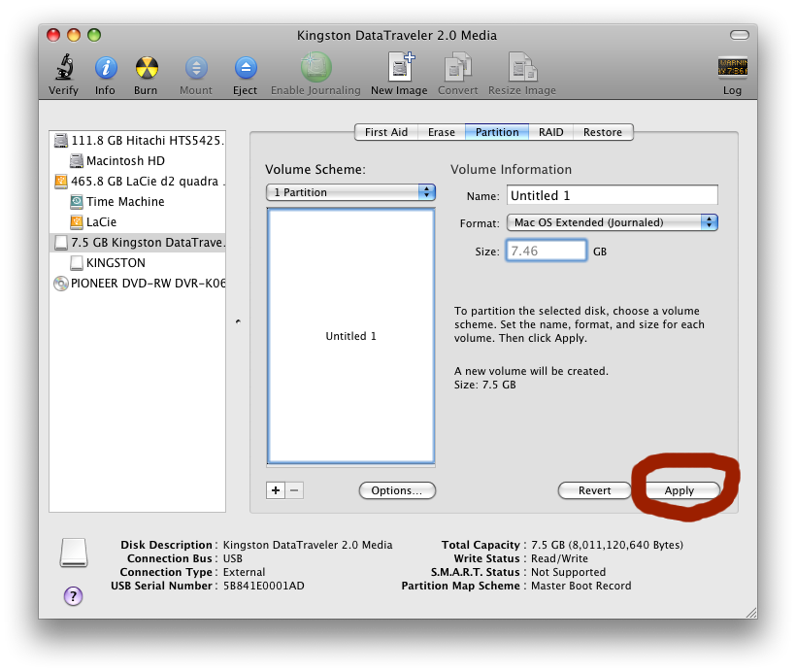Click the toolbar toggle pill button
The height and width of the screenshot is (672, 796).
[739, 35]
